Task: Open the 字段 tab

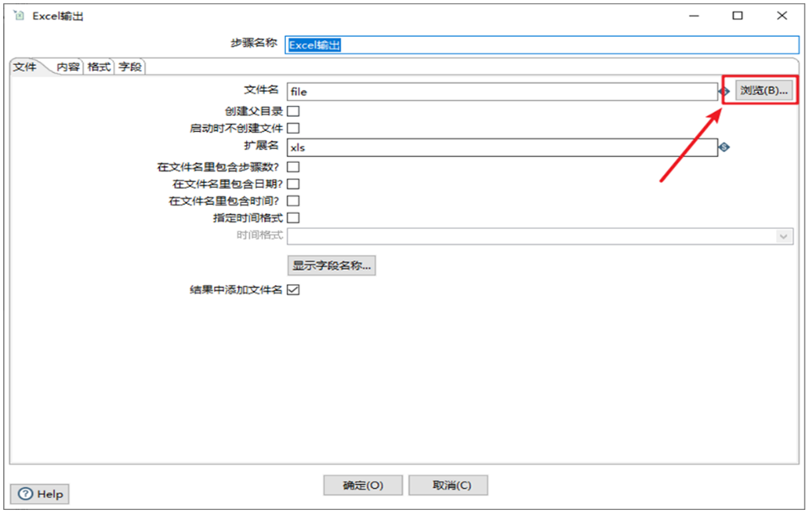Action: (x=130, y=67)
